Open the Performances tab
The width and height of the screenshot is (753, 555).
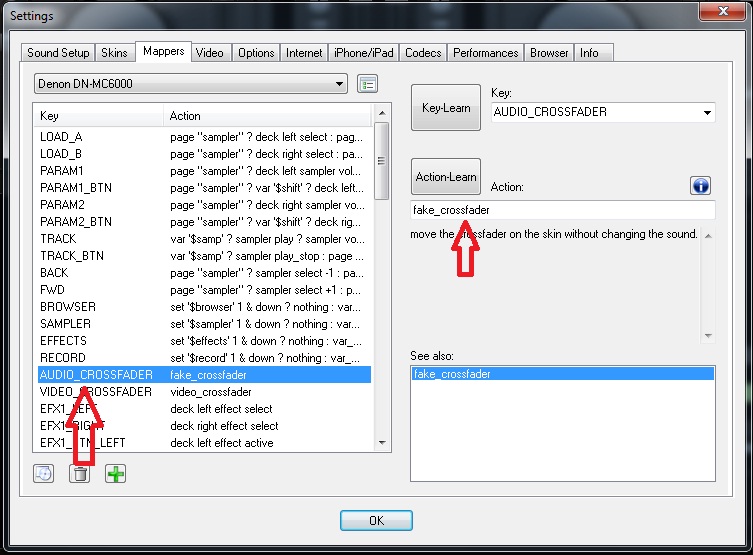click(486, 53)
